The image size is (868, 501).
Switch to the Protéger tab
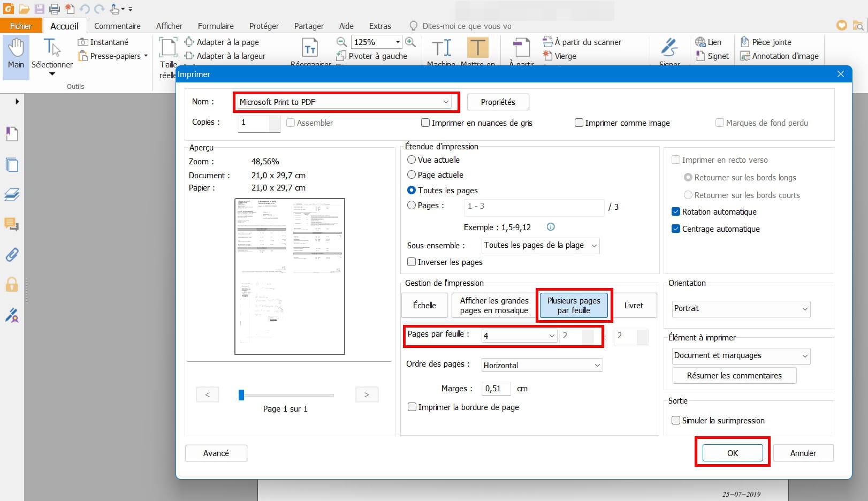264,26
